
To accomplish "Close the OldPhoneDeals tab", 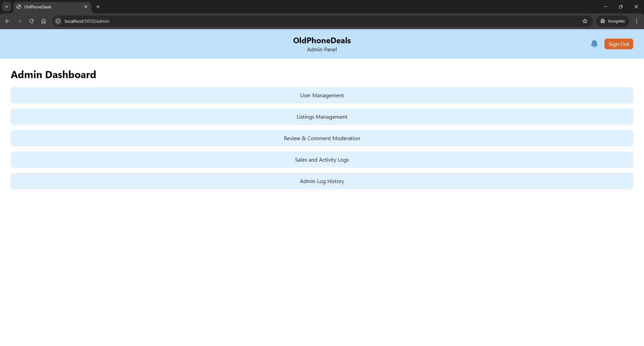I will (x=86, y=7).
